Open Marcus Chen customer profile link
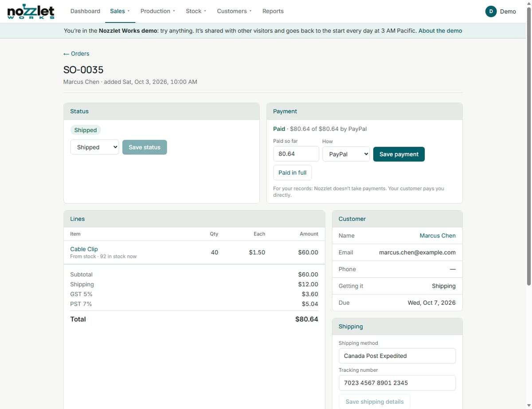The width and height of the screenshot is (532, 409). click(438, 235)
